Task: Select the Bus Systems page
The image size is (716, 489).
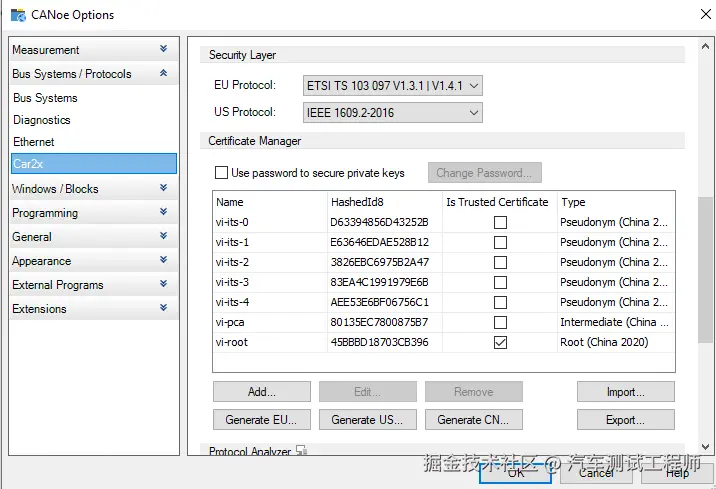Action: point(94,98)
